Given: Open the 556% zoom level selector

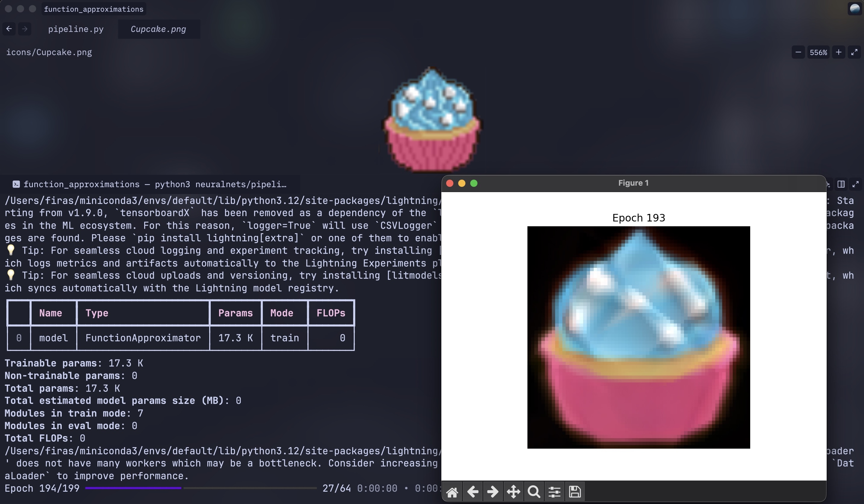Looking at the screenshot, I should pyautogui.click(x=818, y=52).
